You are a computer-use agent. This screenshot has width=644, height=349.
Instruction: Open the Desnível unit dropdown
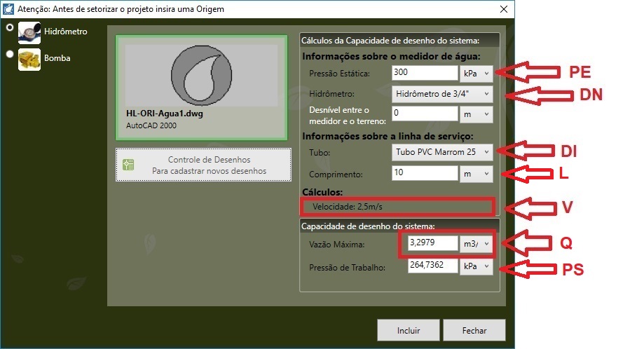[477, 114]
